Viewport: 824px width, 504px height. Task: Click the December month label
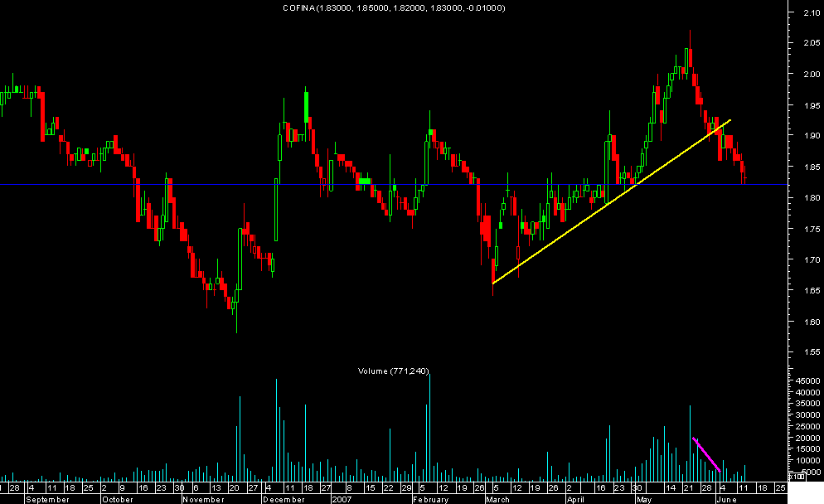coord(284,499)
